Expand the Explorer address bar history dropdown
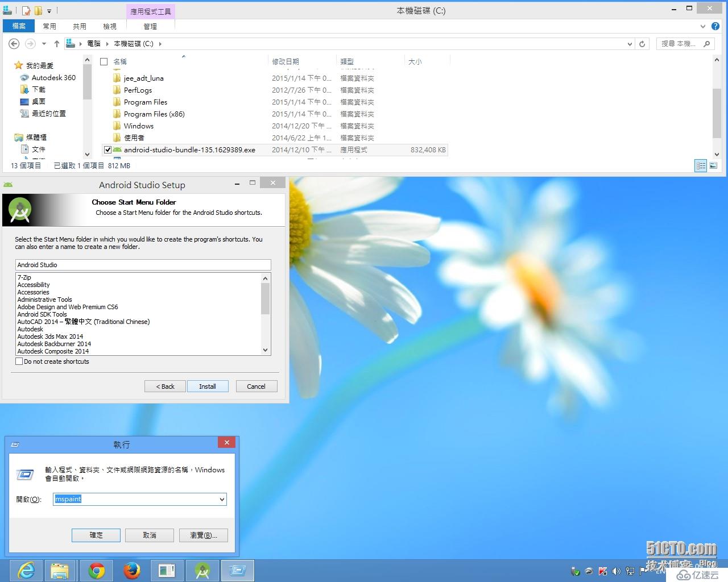The image size is (728, 582). coord(629,44)
